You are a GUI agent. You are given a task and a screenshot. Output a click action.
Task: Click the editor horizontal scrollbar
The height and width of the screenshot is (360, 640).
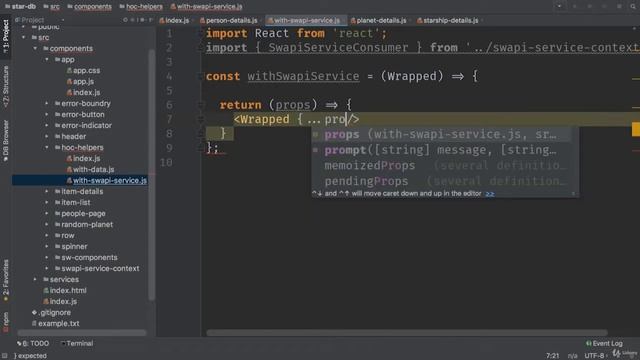click(x=407, y=333)
